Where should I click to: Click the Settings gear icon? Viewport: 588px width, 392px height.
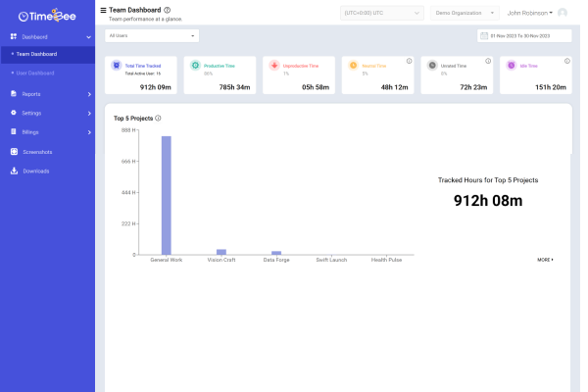(14, 113)
